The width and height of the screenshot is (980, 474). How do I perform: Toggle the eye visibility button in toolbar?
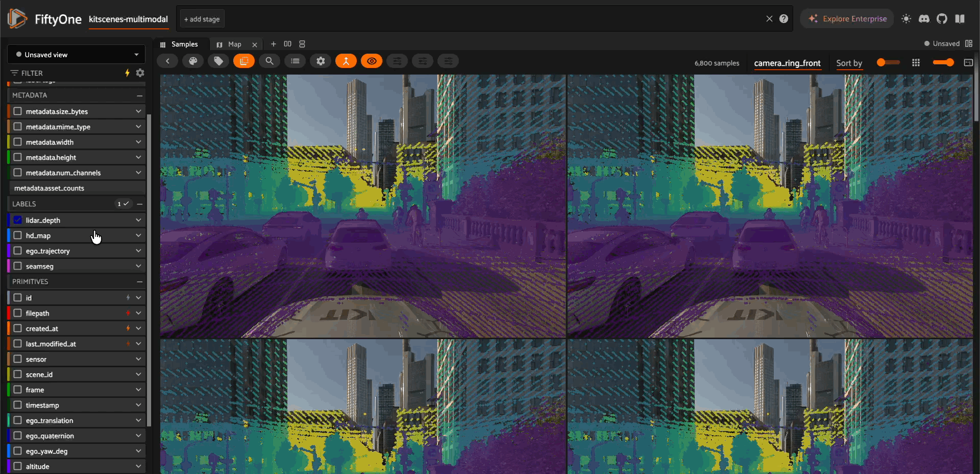[x=372, y=61]
